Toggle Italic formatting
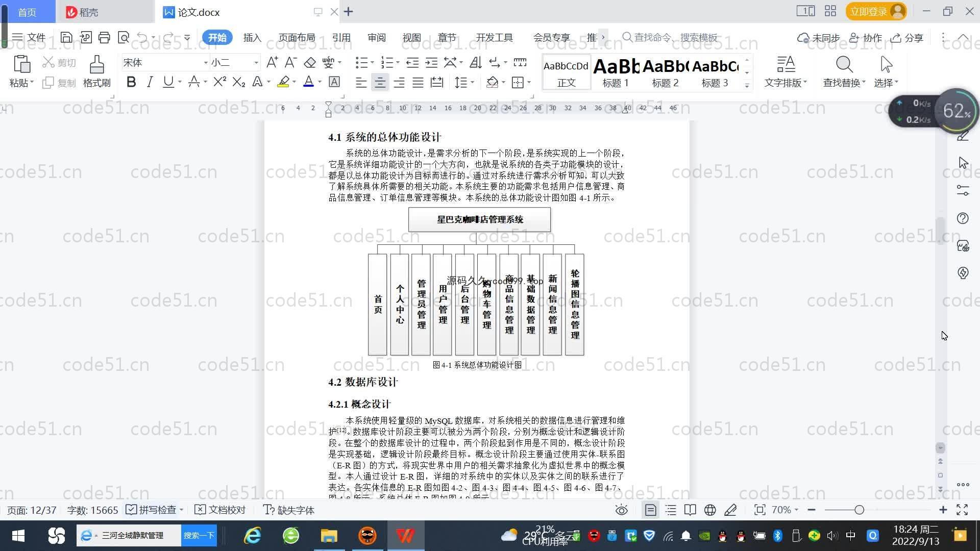Image resolution: width=980 pixels, height=551 pixels. (x=150, y=82)
